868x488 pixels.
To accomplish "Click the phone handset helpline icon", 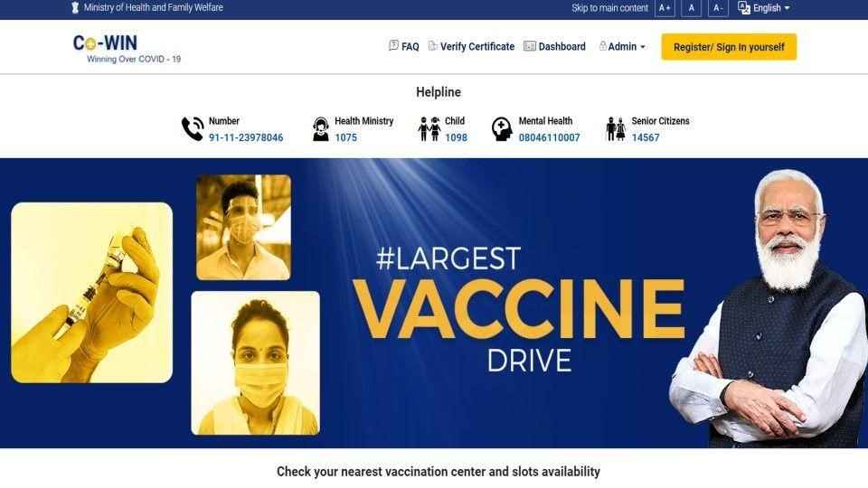I will pos(193,129).
